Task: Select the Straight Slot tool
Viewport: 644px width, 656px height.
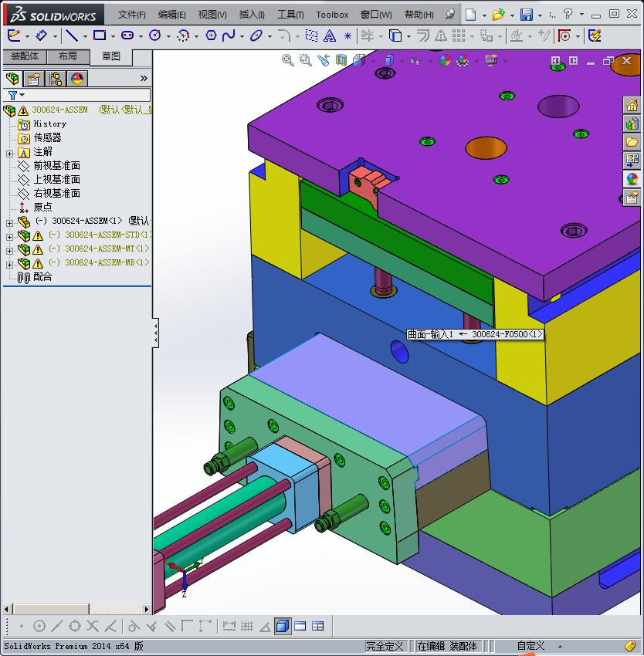Action: 127,36
